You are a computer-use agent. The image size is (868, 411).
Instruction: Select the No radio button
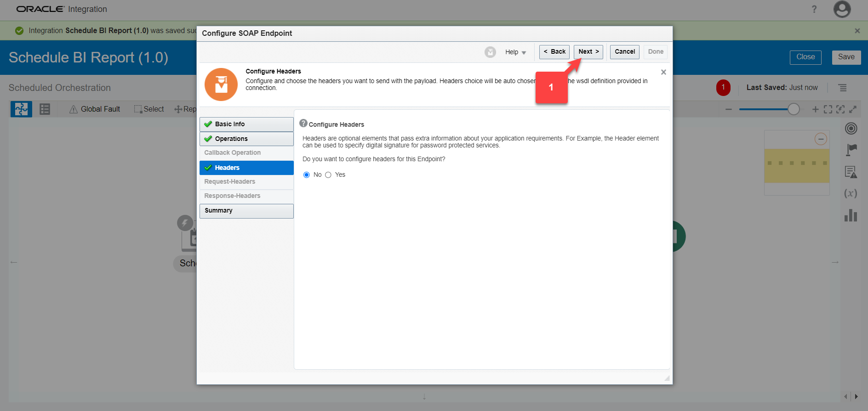[x=307, y=175]
